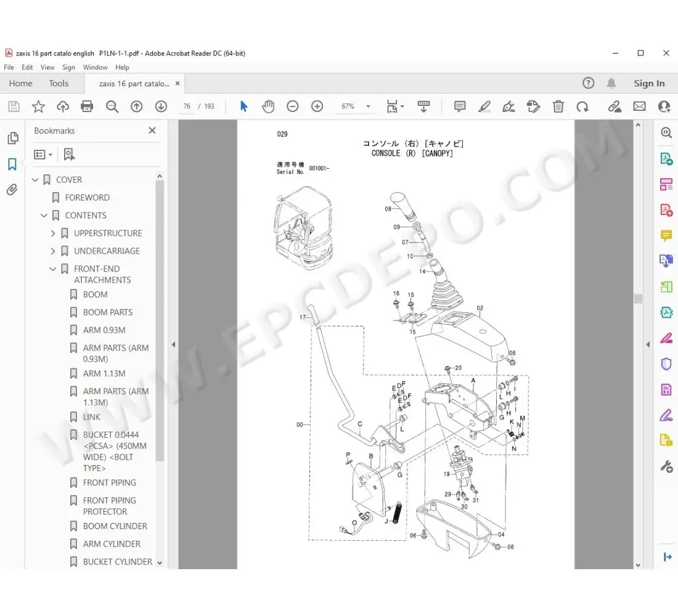The image size is (678, 616).
Task: Toggle the Bookmarks panel icon
Action: point(12,164)
